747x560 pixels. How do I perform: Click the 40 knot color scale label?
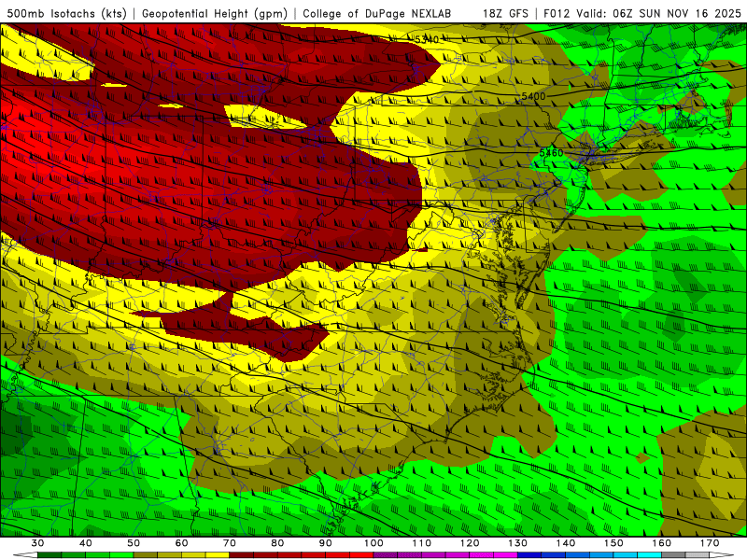(86, 543)
